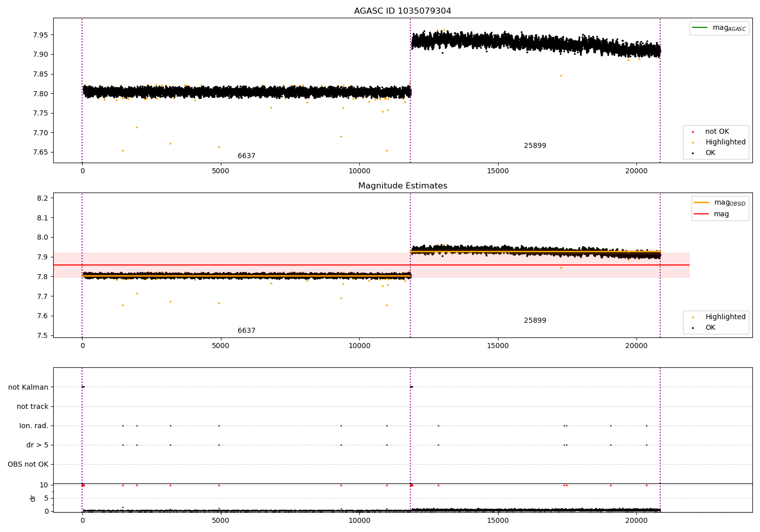Click the 'AGASC ID 1035079304' plot title
This screenshot has width=760, height=532.
pos(402,11)
